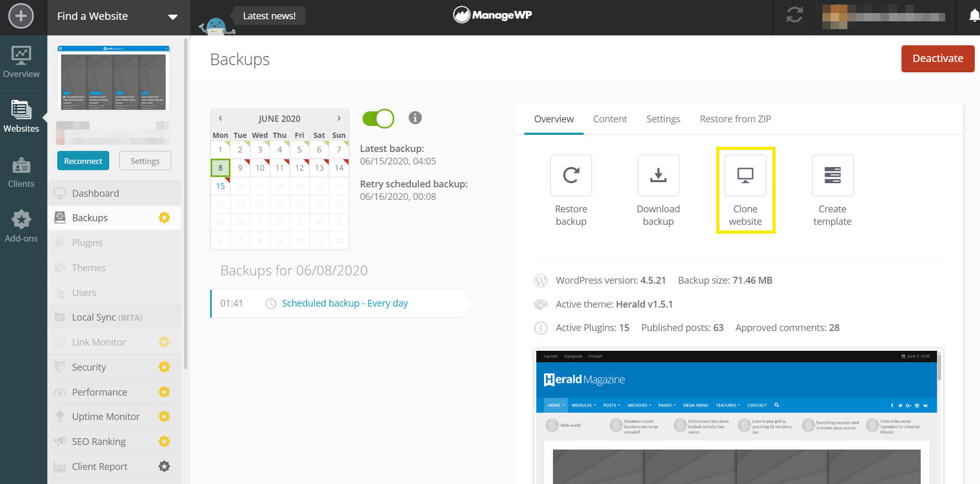Open the Restore from ZIP tab
The image size is (980, 484).
735,119
